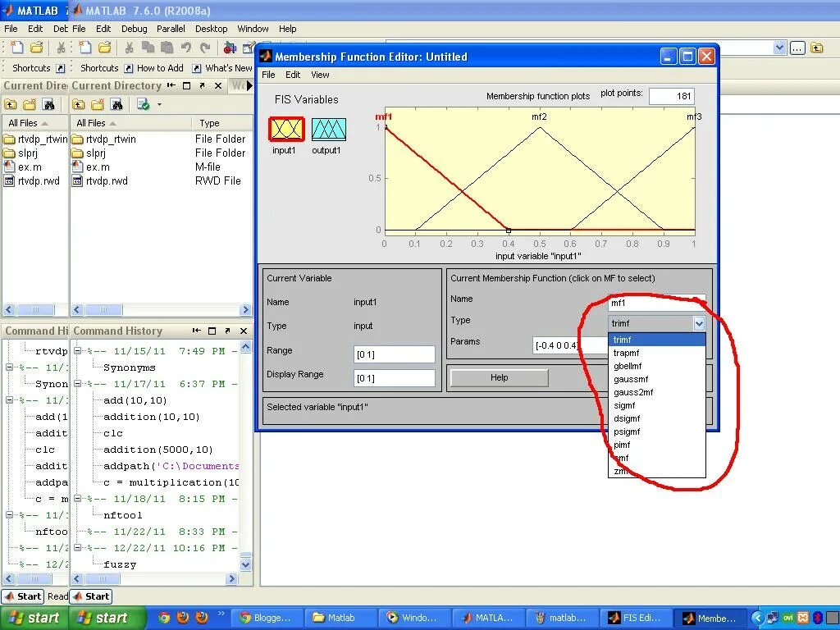Collapse the 12/22/11 10:16 PM history group
This screenshot has height=630, width=840.
(78, 547)
